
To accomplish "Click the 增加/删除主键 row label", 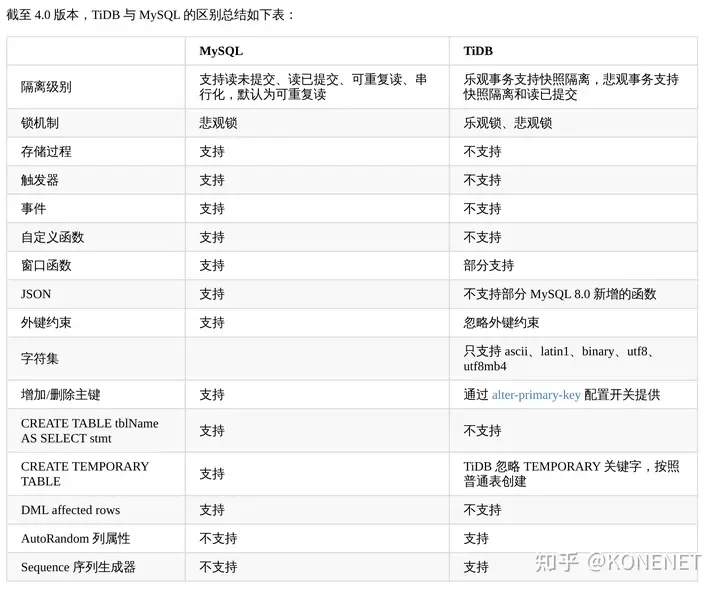I will pyautogui.click(x=60, y=395).
